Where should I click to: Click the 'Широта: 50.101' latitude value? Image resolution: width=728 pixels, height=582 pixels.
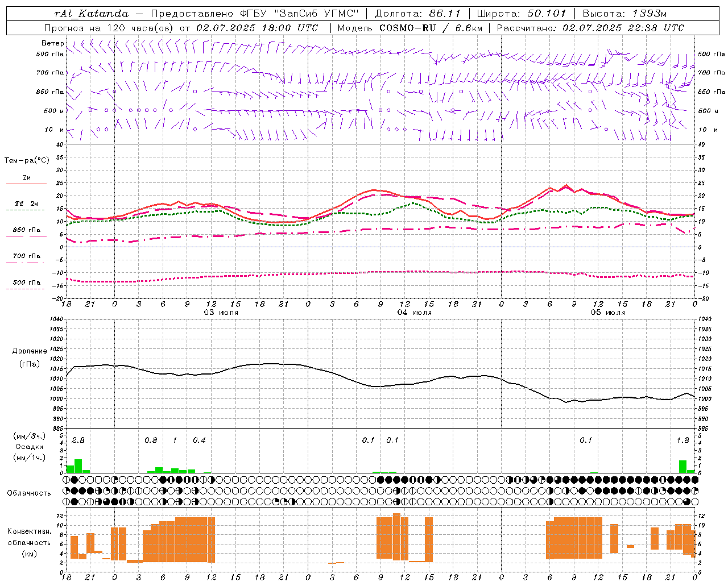click(x=522, y=14)
